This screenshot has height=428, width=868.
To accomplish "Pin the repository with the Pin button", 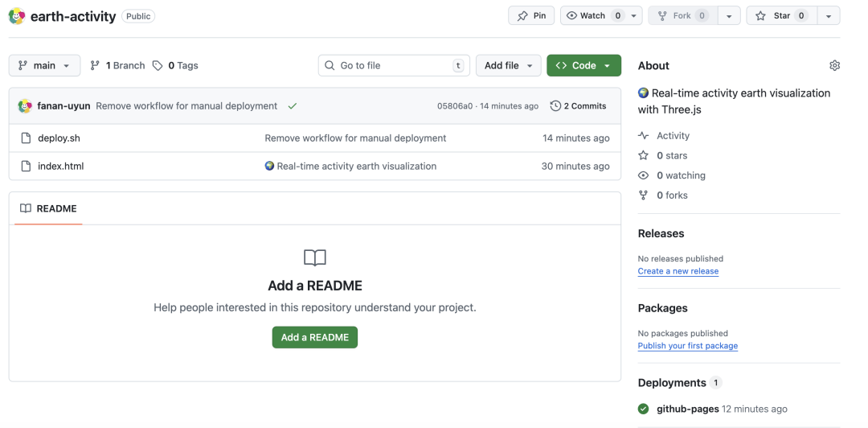I will [x=531, y=15].
